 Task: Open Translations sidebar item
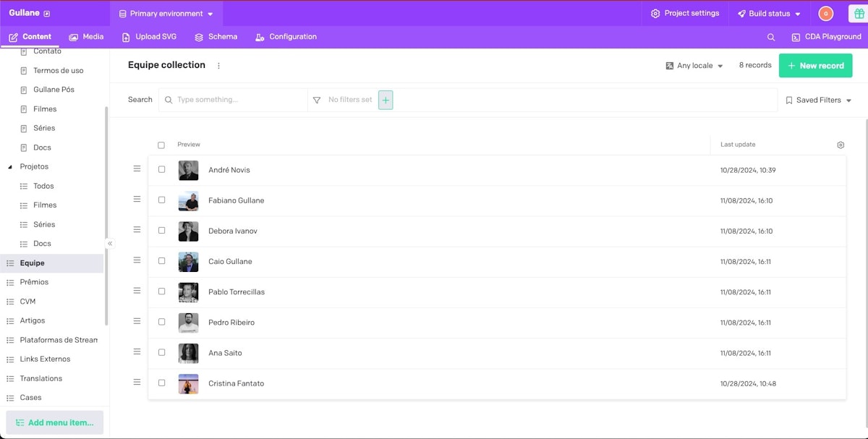[x=41, y=378]
